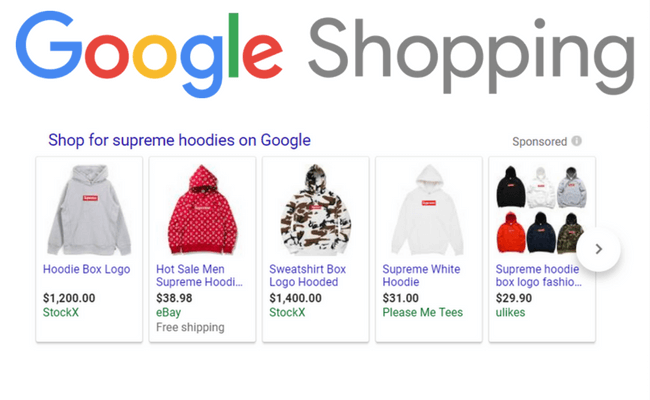The height and width of the screenshot is (400, 650).
Task: Open "Sweatshirt Box Logo Hooded" listing
Action: pos(308,276)
